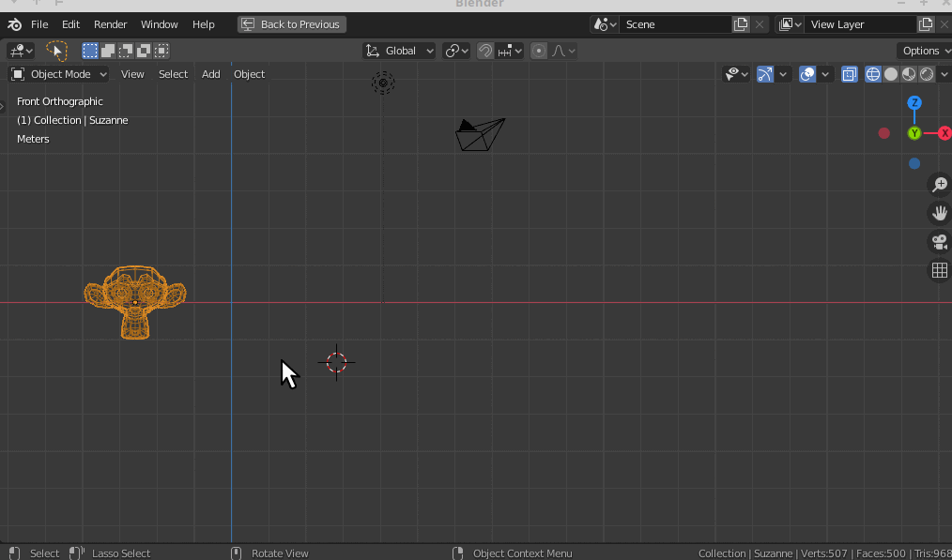The image size is (952, 560).
Task: Toggle the viewport gizmos on or off
Action: tap(765, 73)
